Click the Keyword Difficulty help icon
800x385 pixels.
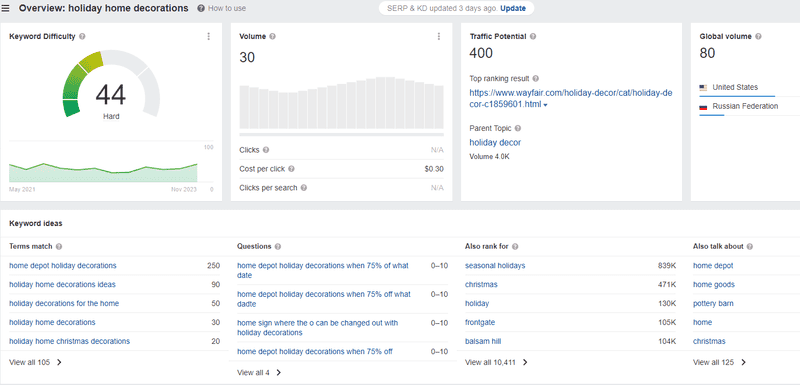[x=82, y=36]
